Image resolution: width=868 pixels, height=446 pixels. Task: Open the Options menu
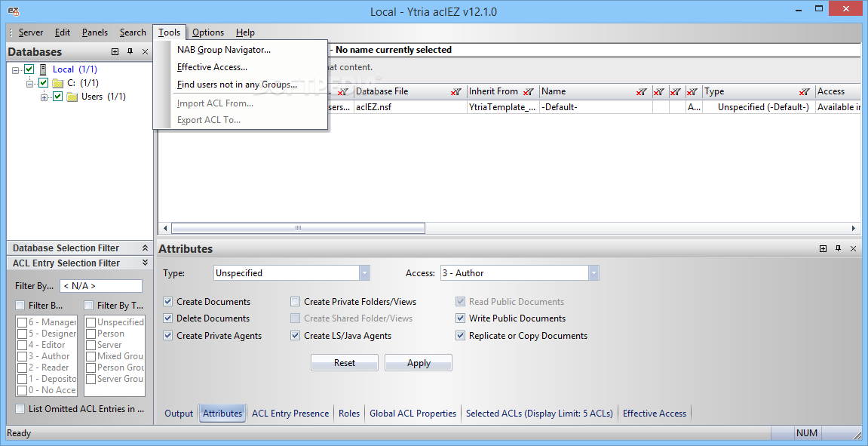click(x=208, y=32)
